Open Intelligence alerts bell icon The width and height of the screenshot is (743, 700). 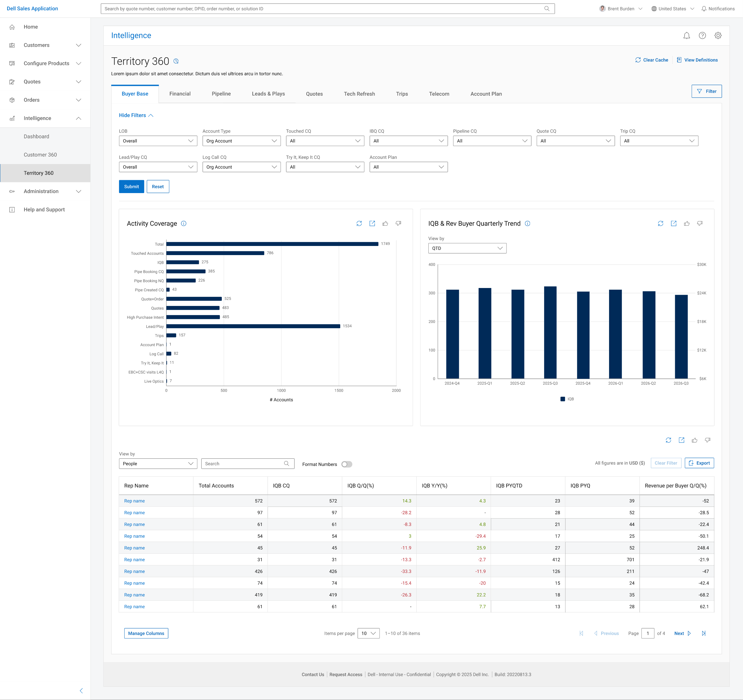coord(686,36)
